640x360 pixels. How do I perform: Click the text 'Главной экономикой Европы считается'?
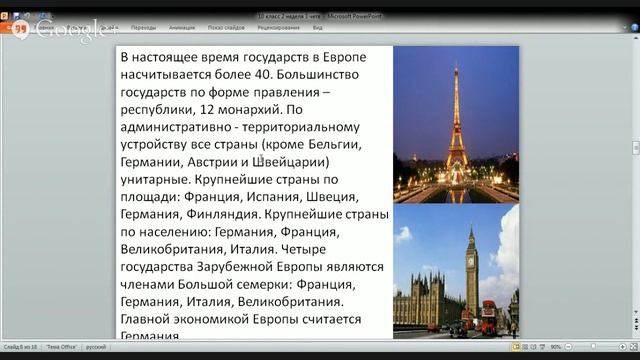point(241,319)
